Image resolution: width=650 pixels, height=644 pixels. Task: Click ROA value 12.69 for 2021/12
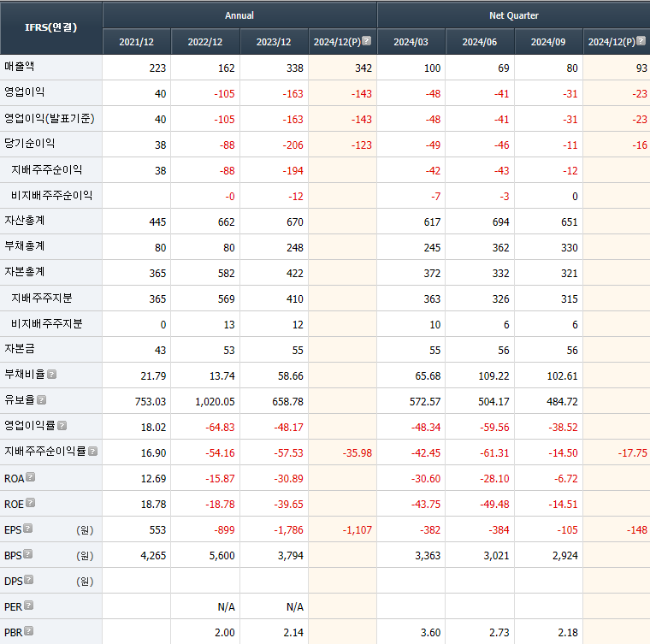click(x=153, y=479)
